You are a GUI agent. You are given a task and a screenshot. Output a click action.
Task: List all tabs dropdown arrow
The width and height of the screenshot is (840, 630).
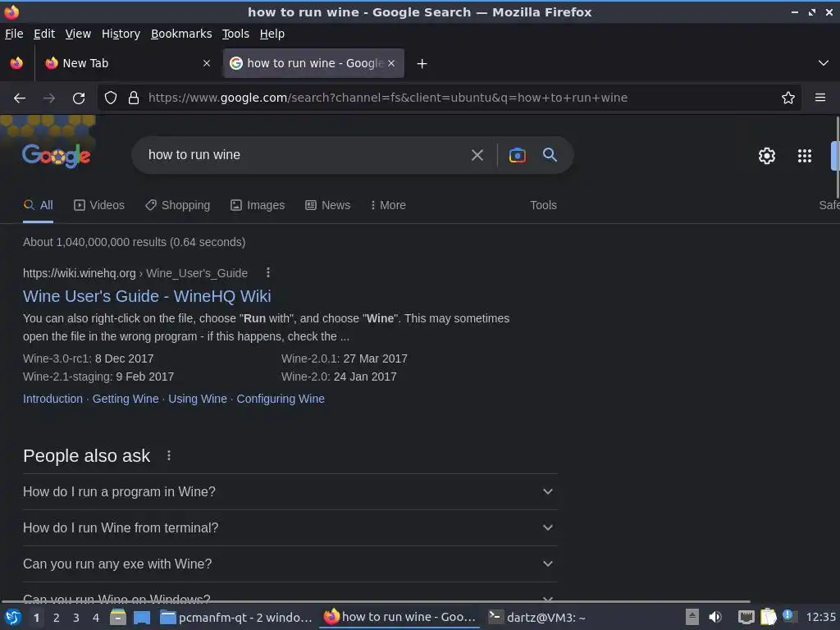tap(824, 63)
